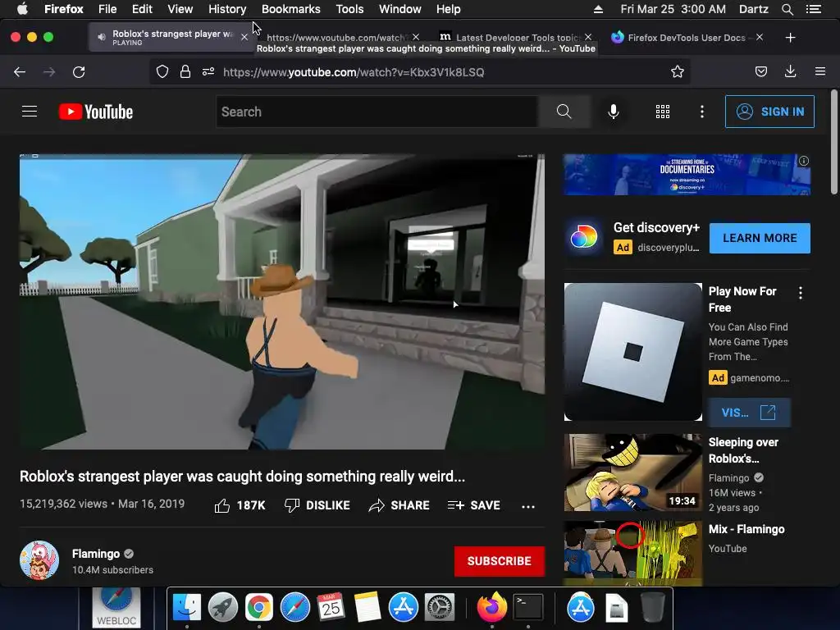Open Launchpad from the Dock

[223, 608]
